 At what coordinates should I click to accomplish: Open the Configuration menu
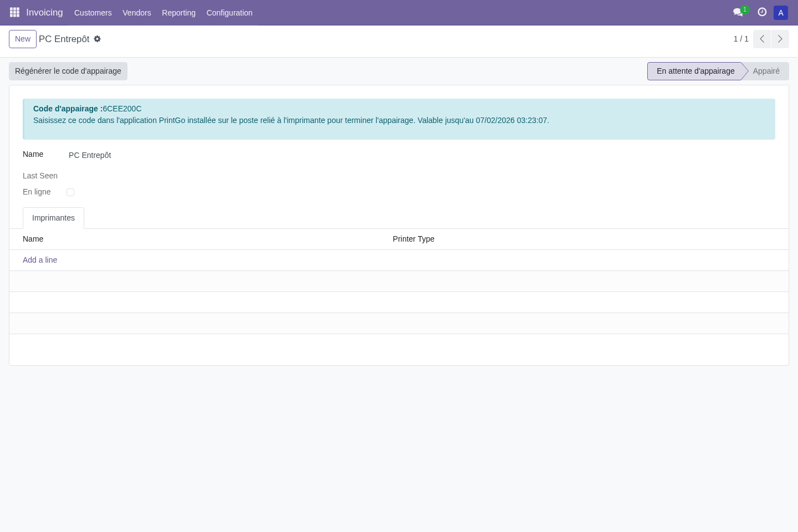[x=229, y=13]
